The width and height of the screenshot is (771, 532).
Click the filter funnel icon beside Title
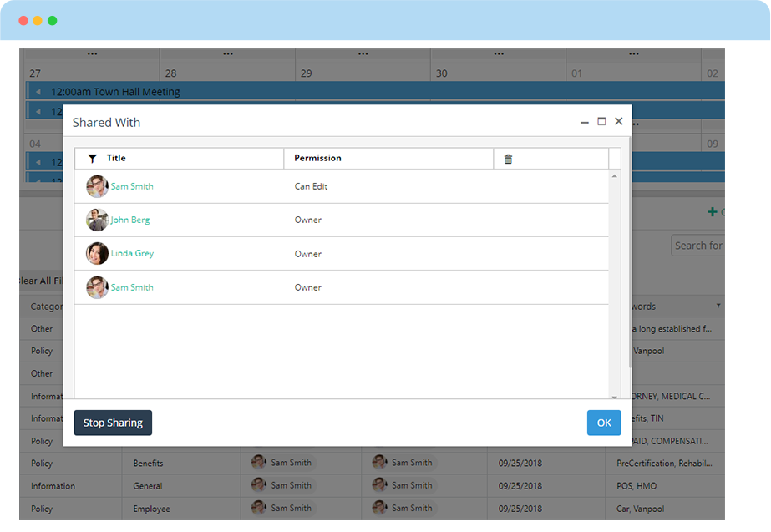click(x=92, y=159)
